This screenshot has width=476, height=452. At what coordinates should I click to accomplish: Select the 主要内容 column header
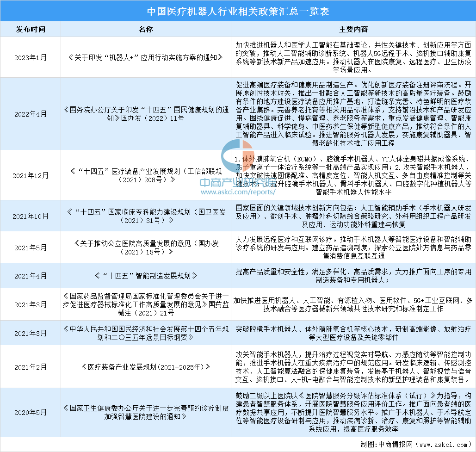353,29
